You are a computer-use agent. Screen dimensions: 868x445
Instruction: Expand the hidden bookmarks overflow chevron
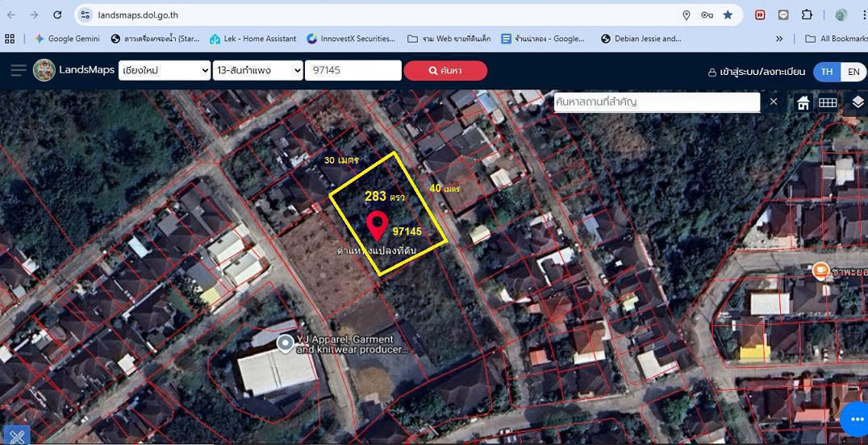(779, 39)
